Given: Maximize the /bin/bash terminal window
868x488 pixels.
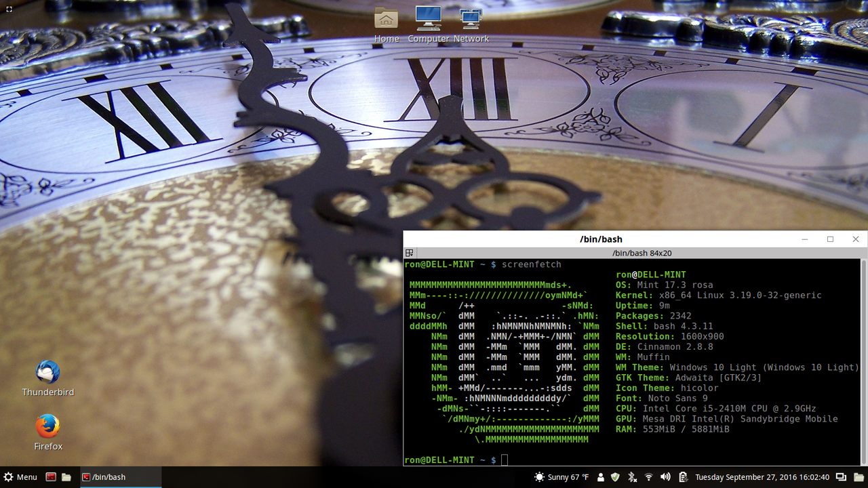Looking at the screenshot, I should (830, 239).
